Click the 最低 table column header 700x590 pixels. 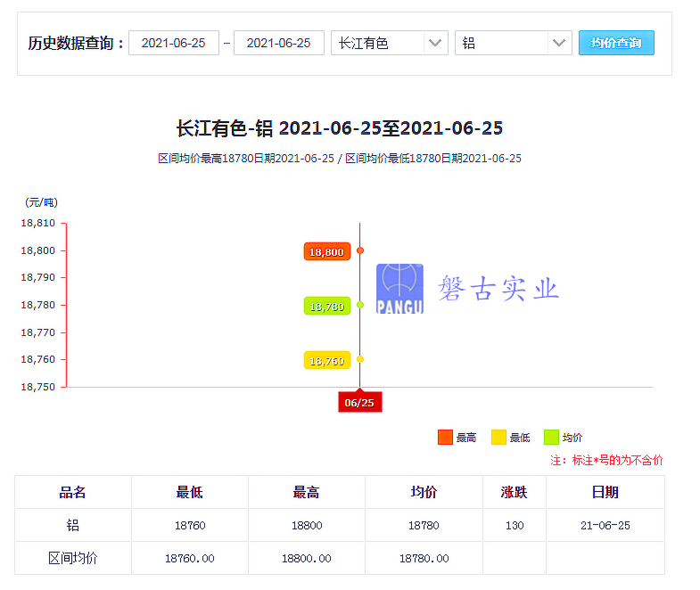tap(190, 492)
